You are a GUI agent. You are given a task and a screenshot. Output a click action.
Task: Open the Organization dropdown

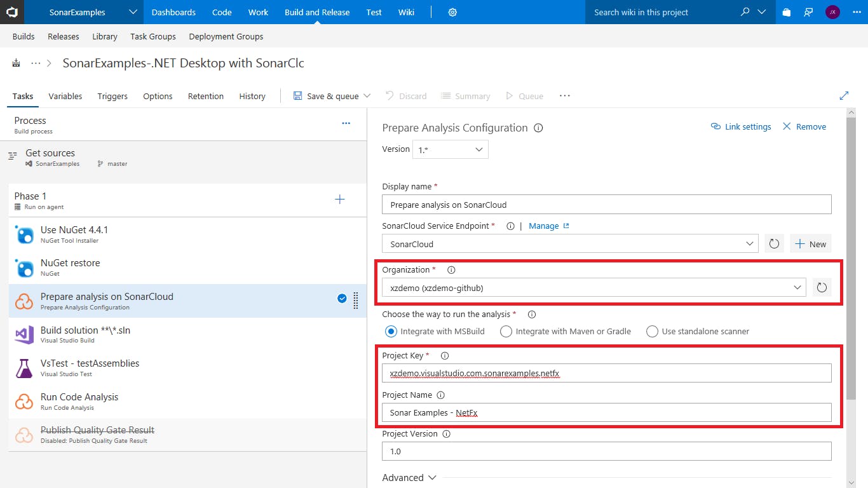point(594,288)
